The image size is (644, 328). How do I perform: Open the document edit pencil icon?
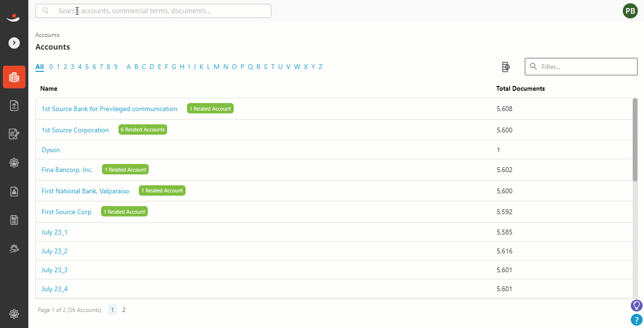point(14,134)
